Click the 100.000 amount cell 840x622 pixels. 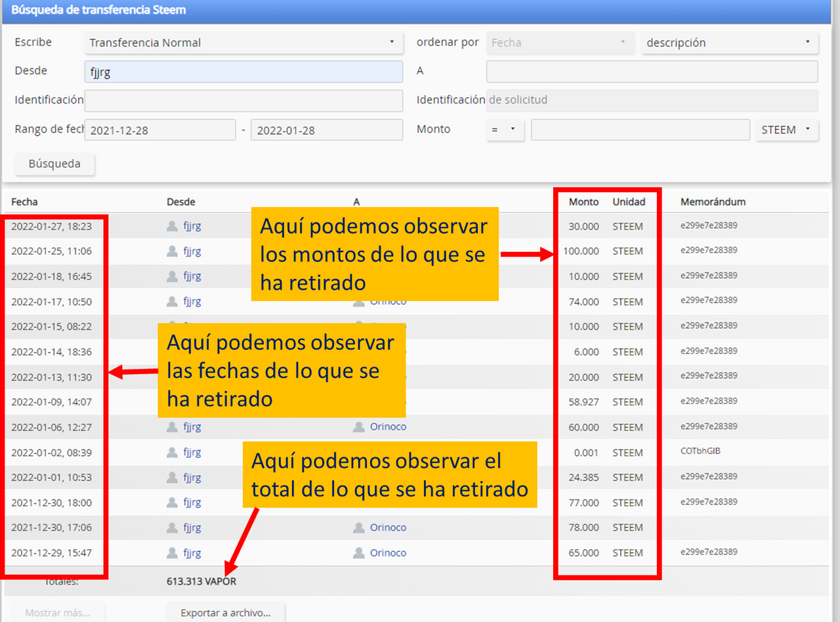pyautogui.click(x=581, y=251)
